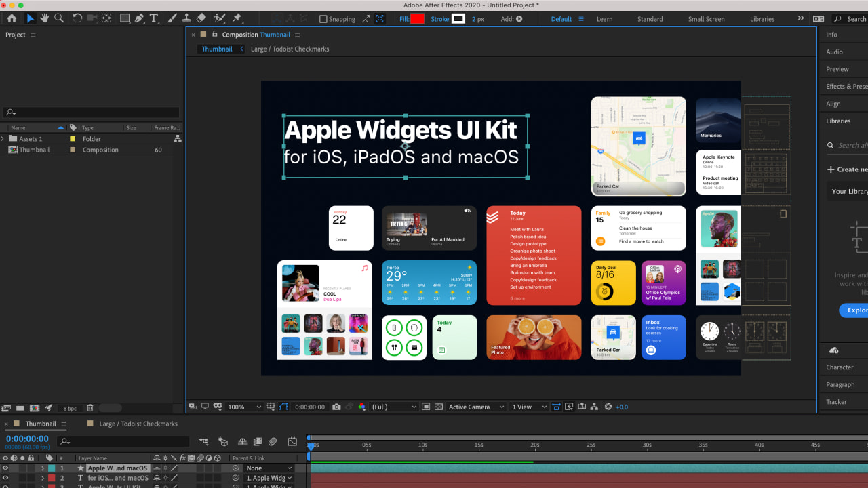This screenshot has height=488, width=868.
Task: Hide layer 1 Apple W...nd macOS
Action: [5, 468]
